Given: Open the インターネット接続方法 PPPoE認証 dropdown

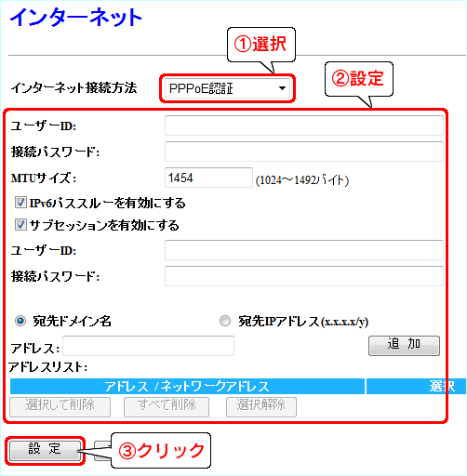Looking at the screenshot, I should [x=227, y=88].
